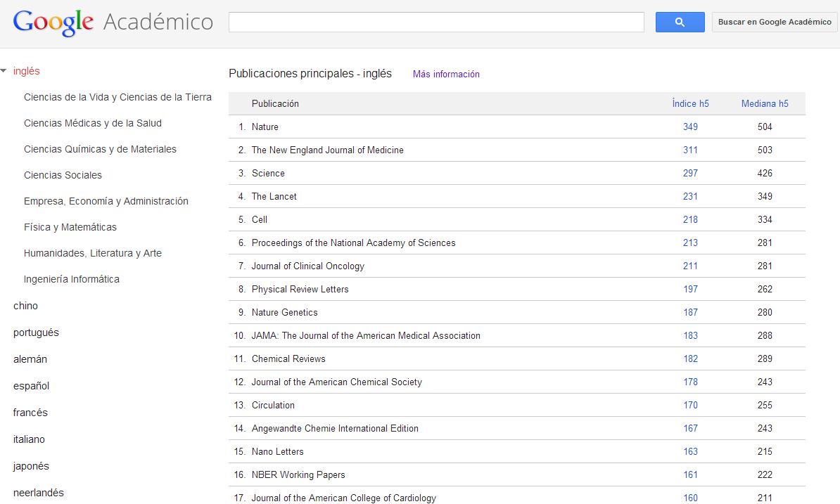
Task: Select Ciencias de la Vida y Ciencias de la Tierra
Action: [117, 97]
